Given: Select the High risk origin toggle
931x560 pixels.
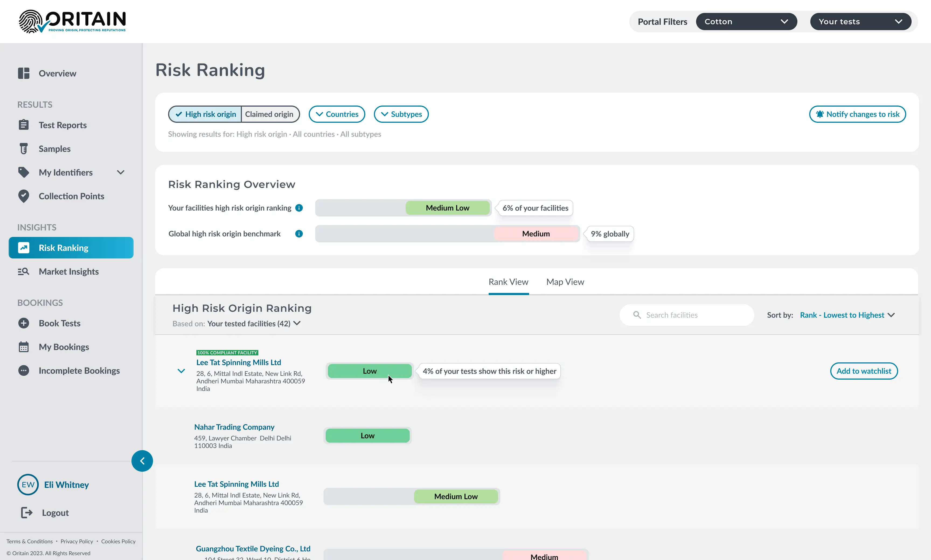Looking at the screenshot, I should pos(205,114).
